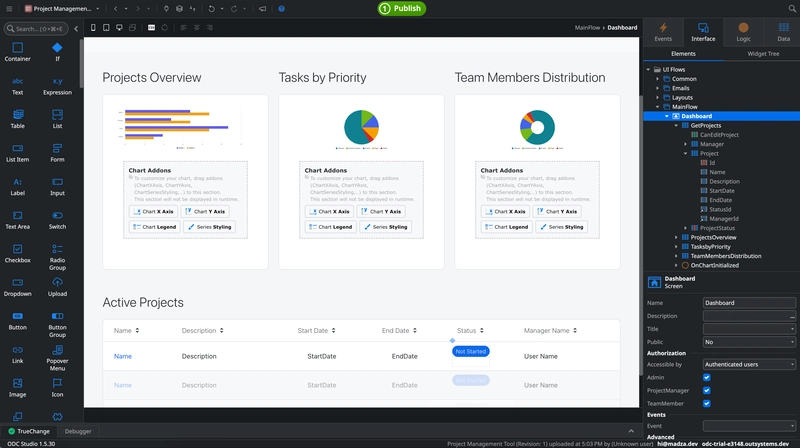Select the Checkbox widget
Viewport: 800px width, 448px height.
(17, 254)
